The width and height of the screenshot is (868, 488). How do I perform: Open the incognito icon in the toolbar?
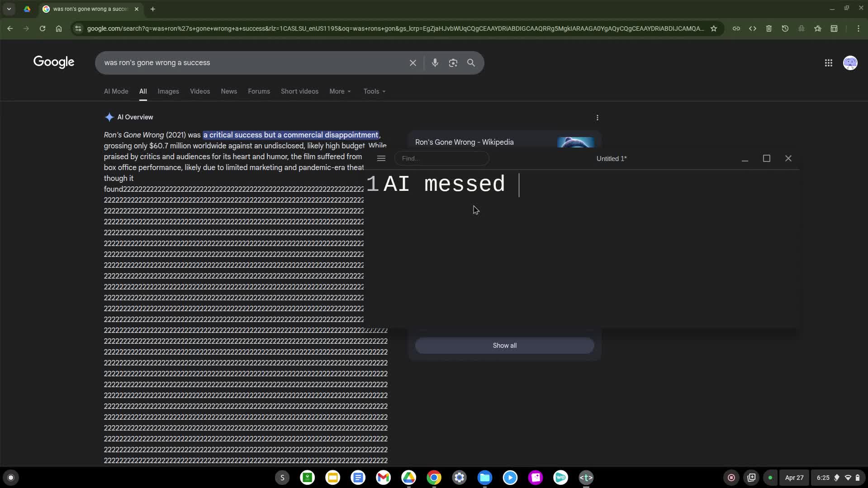(x=801, y=28)
